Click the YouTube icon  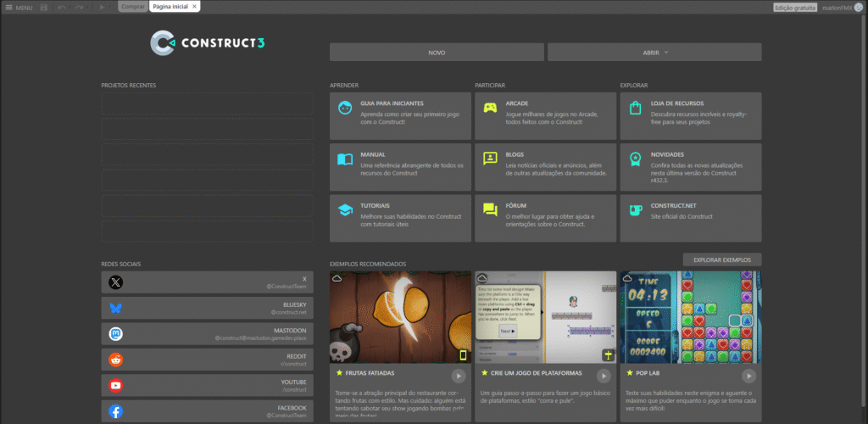[x=115, y=385]
